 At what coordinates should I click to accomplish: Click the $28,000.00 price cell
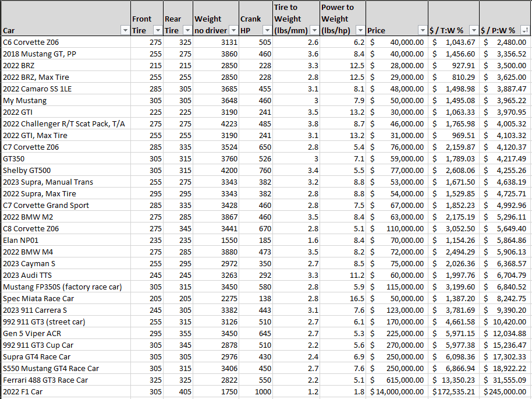point(397,66)
